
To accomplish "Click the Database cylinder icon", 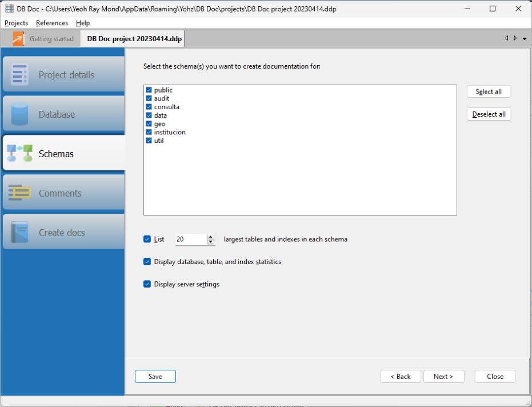I will click(x=20, y=114).
